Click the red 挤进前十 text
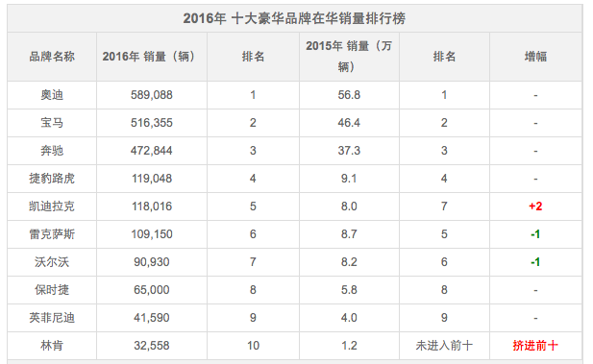This screenshot has width=593, height=364. [x=535, y=346]
